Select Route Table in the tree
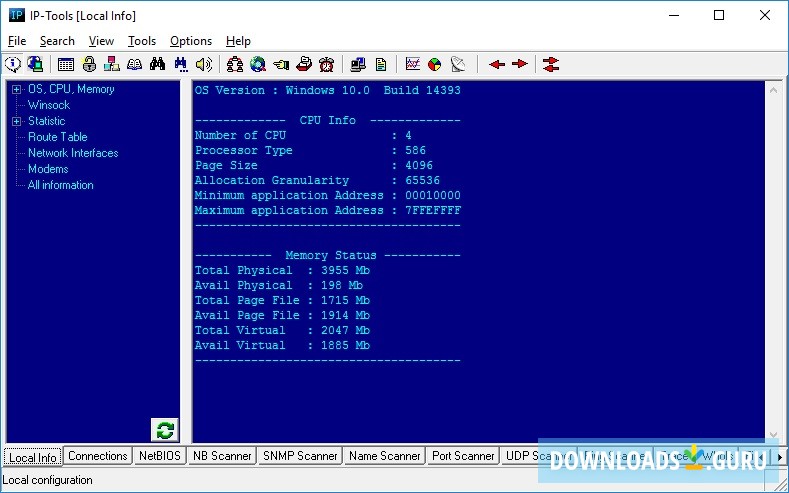 (57, 137)
